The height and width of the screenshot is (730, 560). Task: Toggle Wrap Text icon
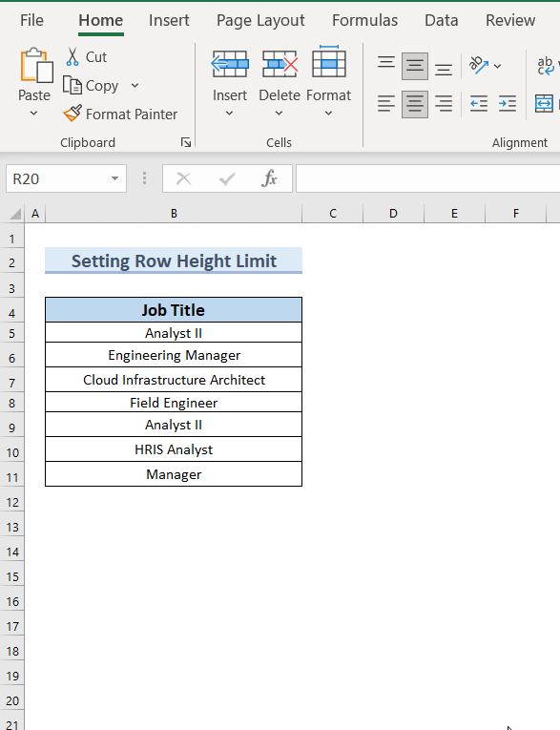pos(546,66)
